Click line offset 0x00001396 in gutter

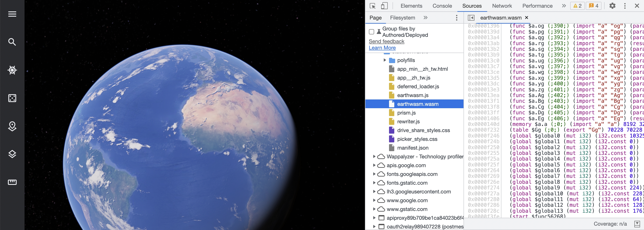(x=483, y=26)
